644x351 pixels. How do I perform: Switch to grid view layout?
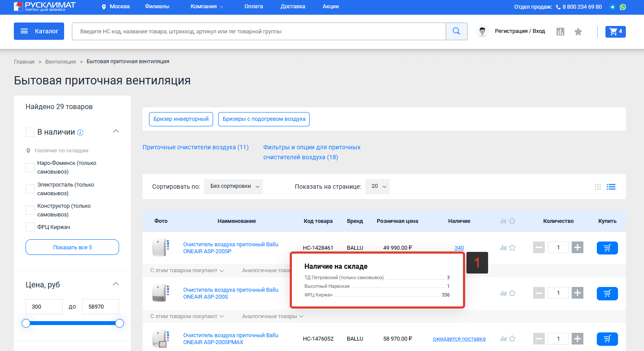[x=598, y=187]
